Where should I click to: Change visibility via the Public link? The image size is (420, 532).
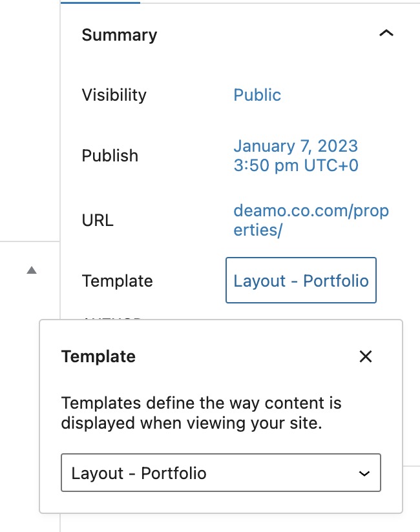[257, 95]
